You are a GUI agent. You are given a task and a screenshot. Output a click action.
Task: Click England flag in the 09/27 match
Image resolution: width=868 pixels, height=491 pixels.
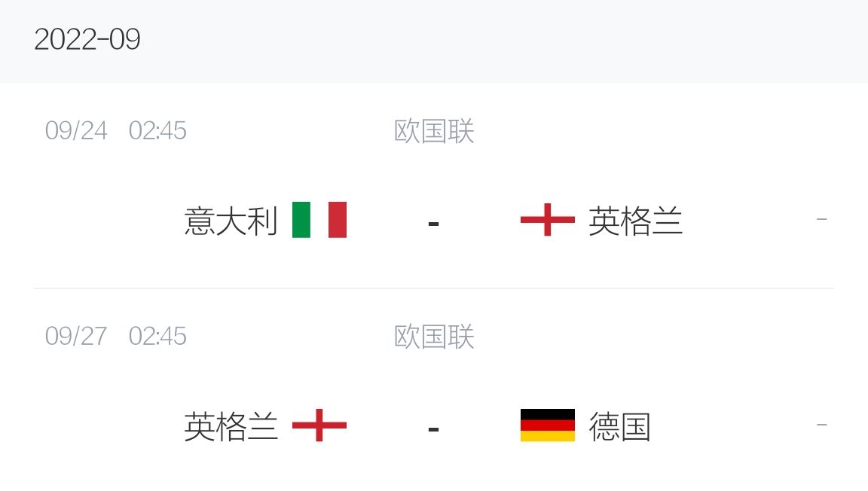click(x=319, y=425)
